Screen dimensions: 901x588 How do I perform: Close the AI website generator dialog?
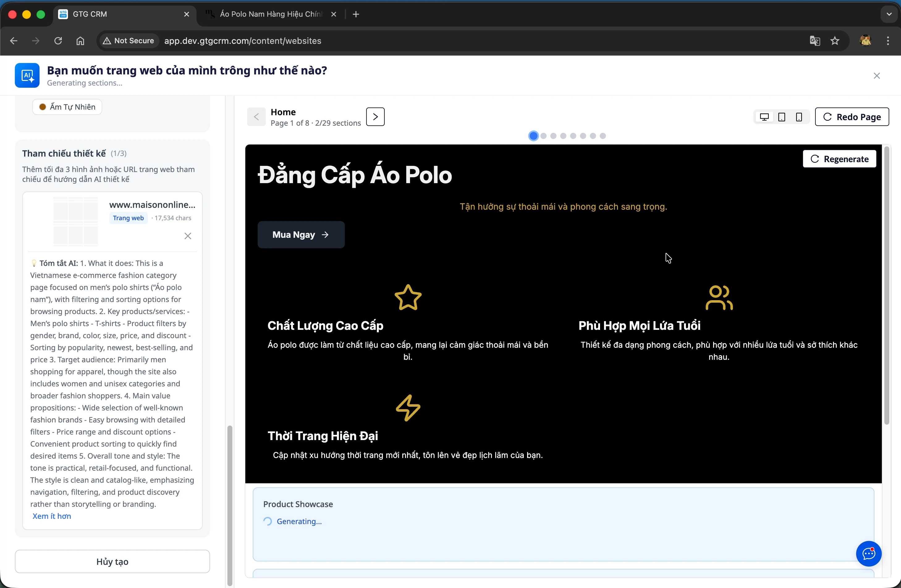point(876,76)
